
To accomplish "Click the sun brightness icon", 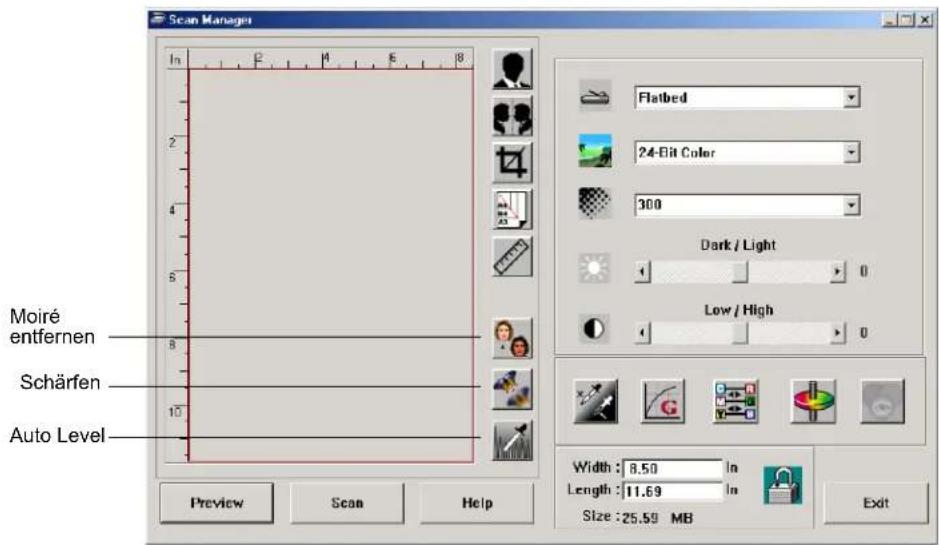I will pyautogui.click(x=594, y=268).
